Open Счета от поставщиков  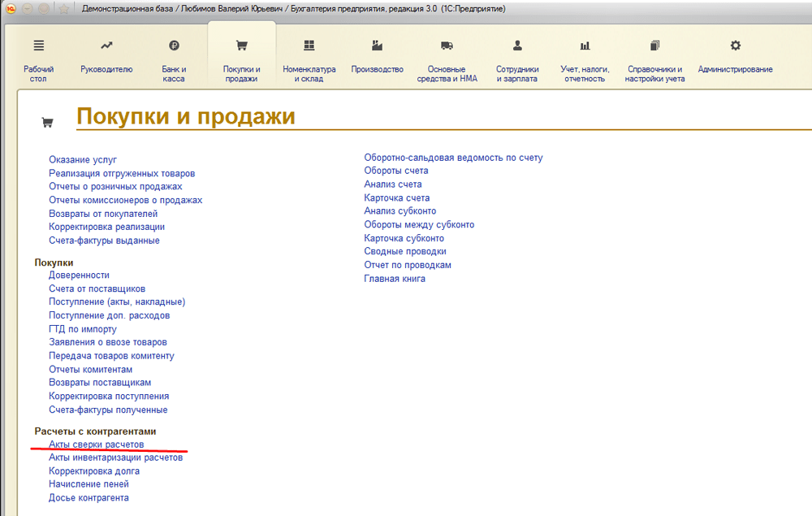coord(97,288)
